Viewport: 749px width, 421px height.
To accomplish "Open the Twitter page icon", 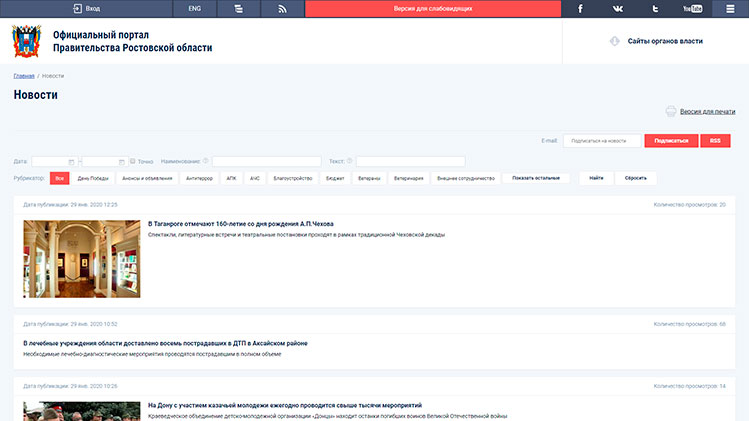I will 655,9.
